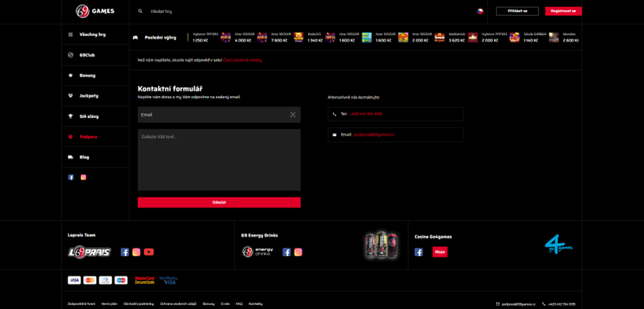Click the red Mapa button

pos(440,252)
